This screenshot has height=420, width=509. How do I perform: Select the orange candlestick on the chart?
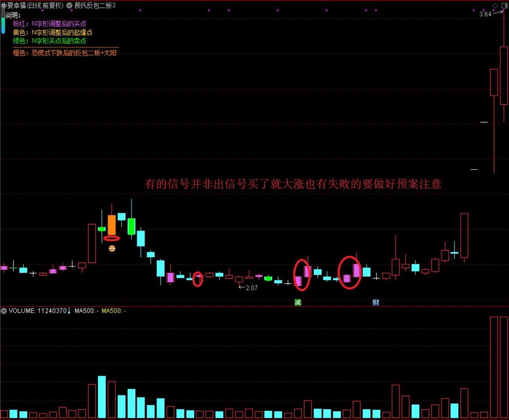point(112,225)
